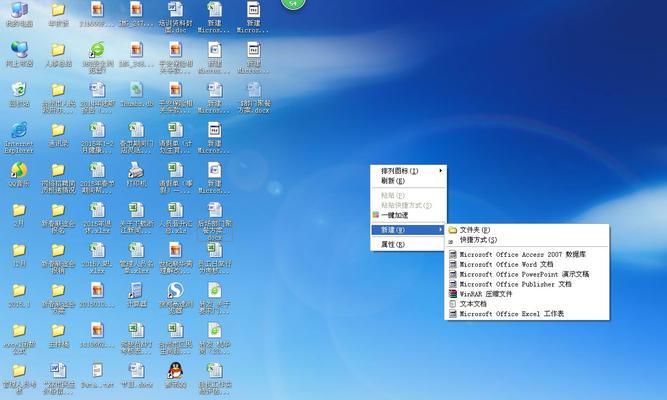This screenshot has width=667, height=400.
Task: Select the 人事总结 folder
Action: tap(58, 54)
